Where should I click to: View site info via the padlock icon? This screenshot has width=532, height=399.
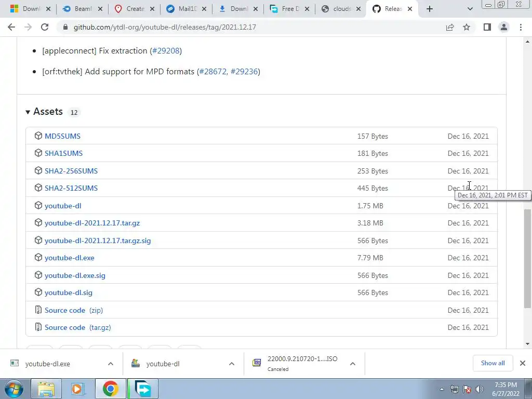click(65, 27)
